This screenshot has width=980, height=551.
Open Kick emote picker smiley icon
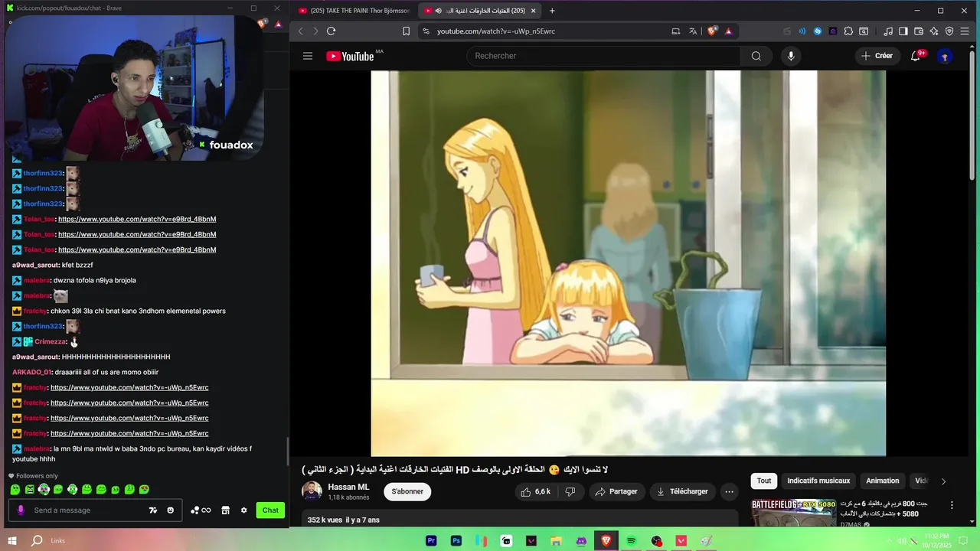170,510
